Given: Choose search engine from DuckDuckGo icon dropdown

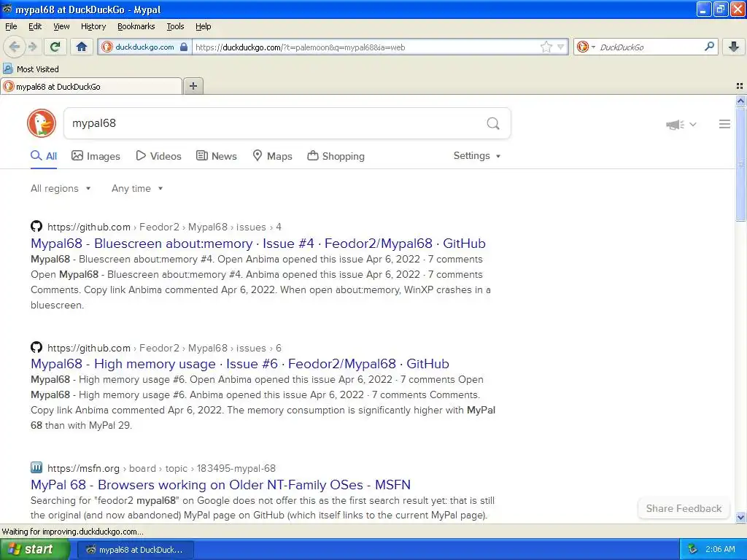Looking at the screenshot, I should point(586,47).
